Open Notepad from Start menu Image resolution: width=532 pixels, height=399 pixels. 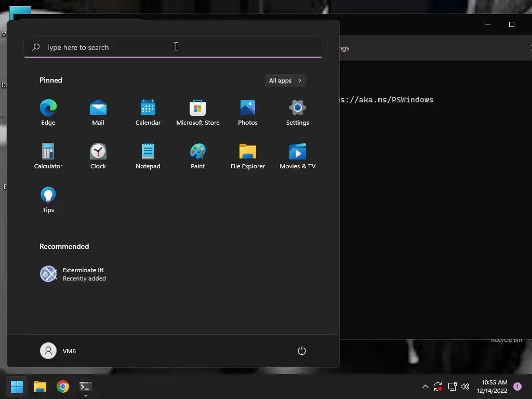point(148,156)
